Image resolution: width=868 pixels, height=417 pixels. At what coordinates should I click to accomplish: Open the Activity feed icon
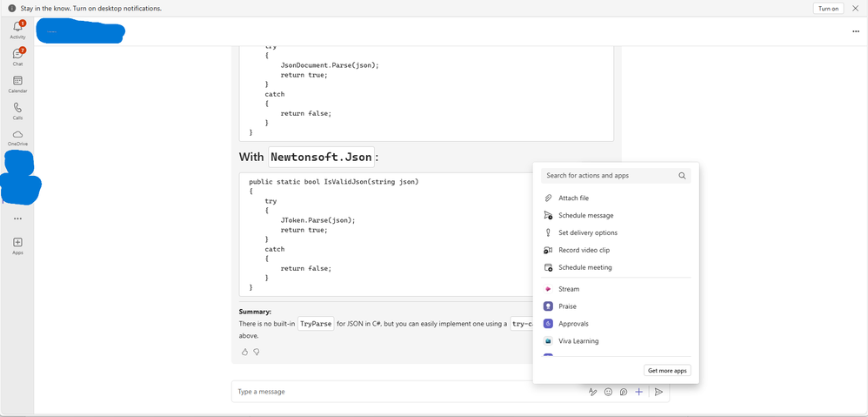(x=17, y=30)
